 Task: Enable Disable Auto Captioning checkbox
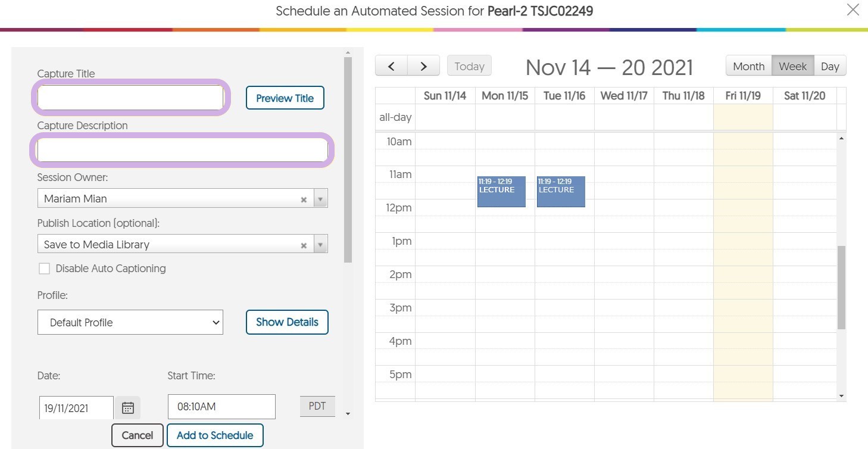pyautogui.click(x=44, y=269)
